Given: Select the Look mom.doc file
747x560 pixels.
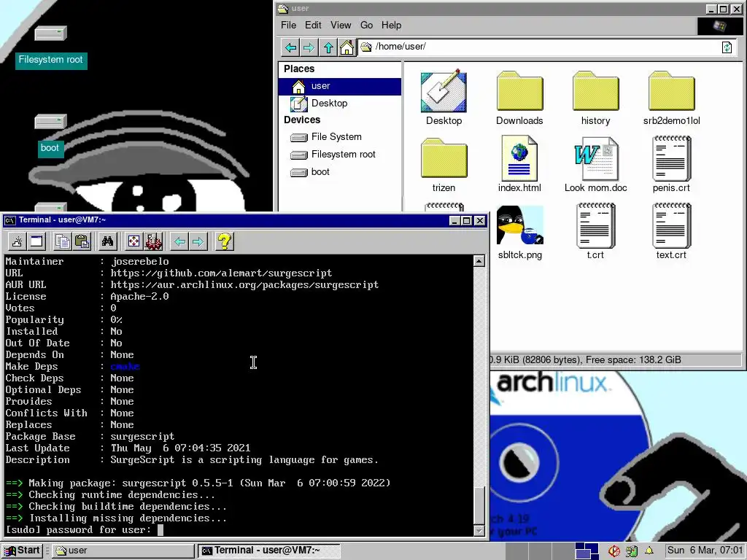Looking at the screenshot, I should (595, 164).
